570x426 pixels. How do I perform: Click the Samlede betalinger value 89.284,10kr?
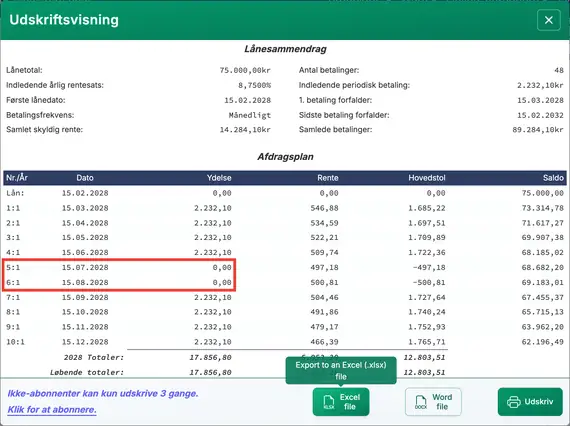click(538, 130)
